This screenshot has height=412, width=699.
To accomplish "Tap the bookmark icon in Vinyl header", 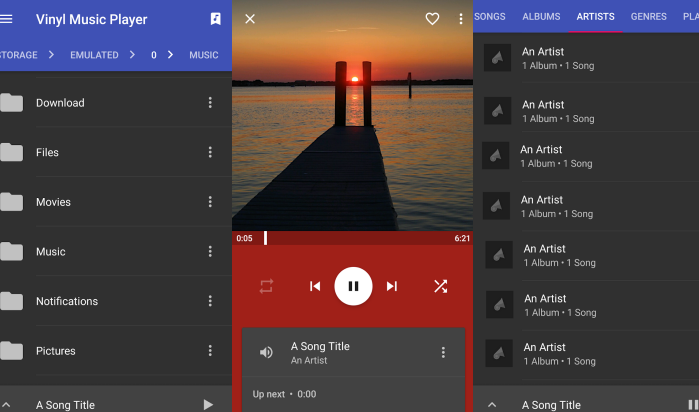I will [x=215, y=19].
